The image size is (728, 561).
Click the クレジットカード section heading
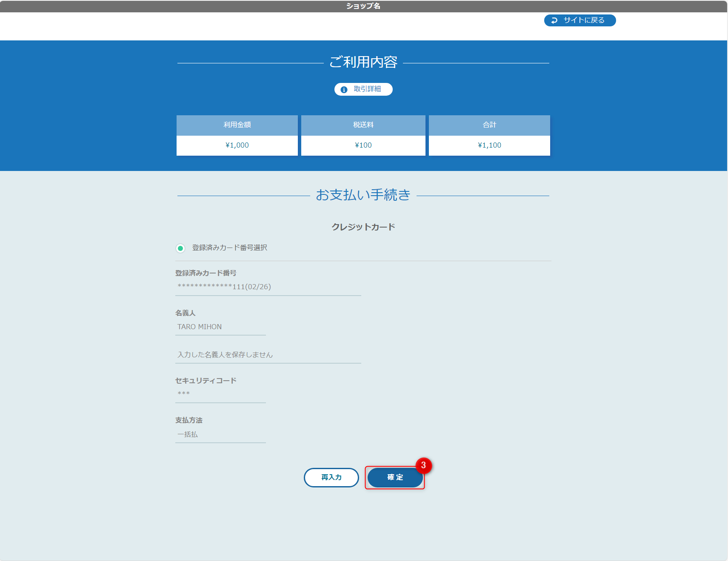pyautogui.click(x=363, y=227)
